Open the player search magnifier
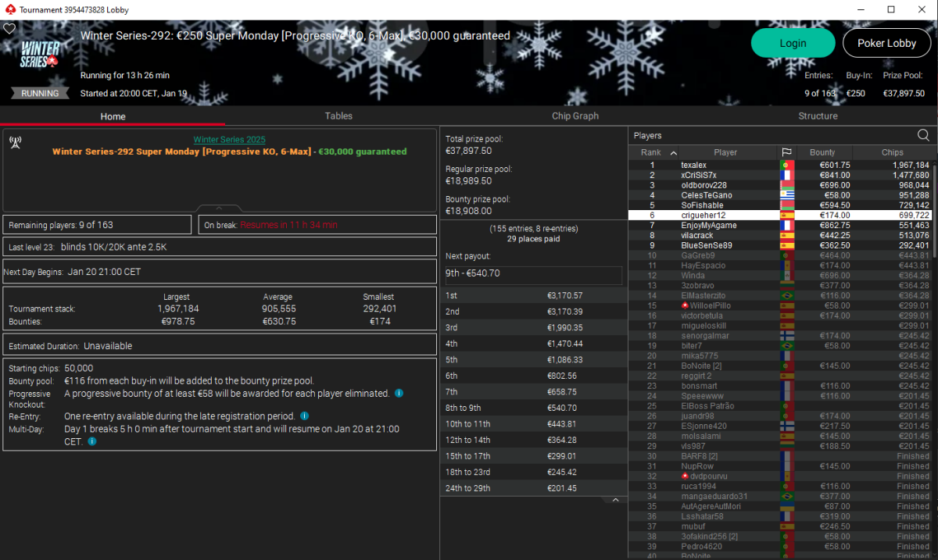This screenshot has height=560, width=938. tap(923, 135)
